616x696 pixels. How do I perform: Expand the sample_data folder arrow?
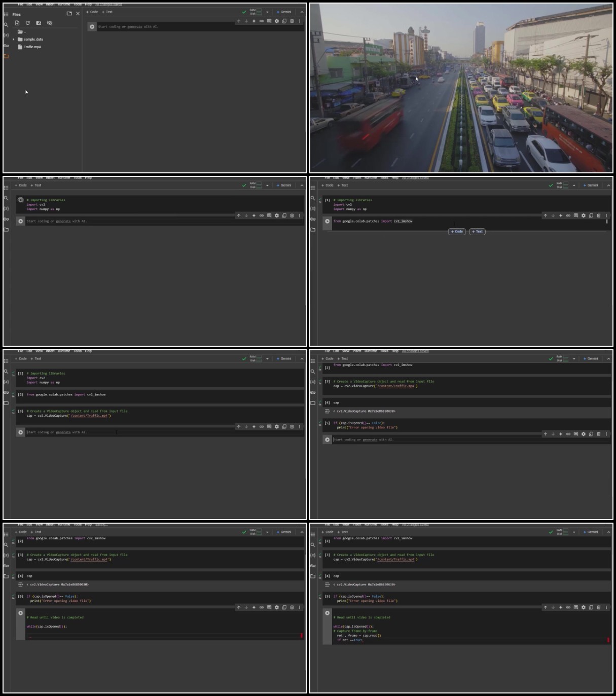pos(14,39)
